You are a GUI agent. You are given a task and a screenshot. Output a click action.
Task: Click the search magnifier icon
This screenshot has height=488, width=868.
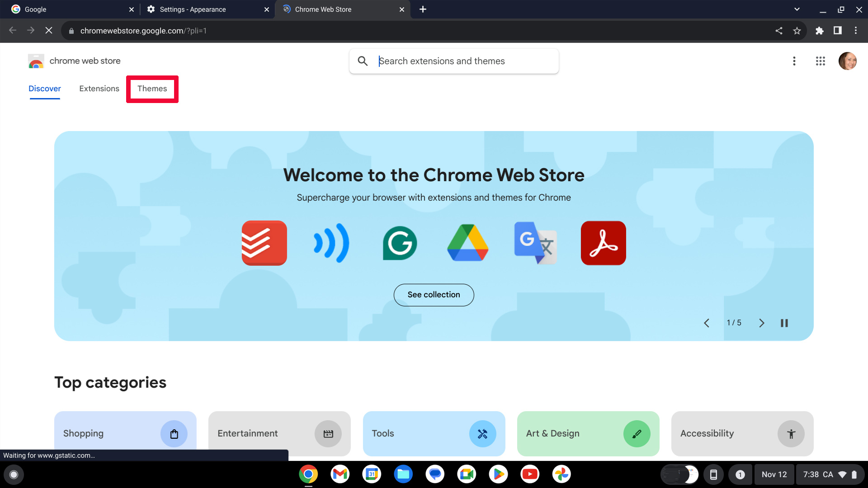click(x=363, y=61)
